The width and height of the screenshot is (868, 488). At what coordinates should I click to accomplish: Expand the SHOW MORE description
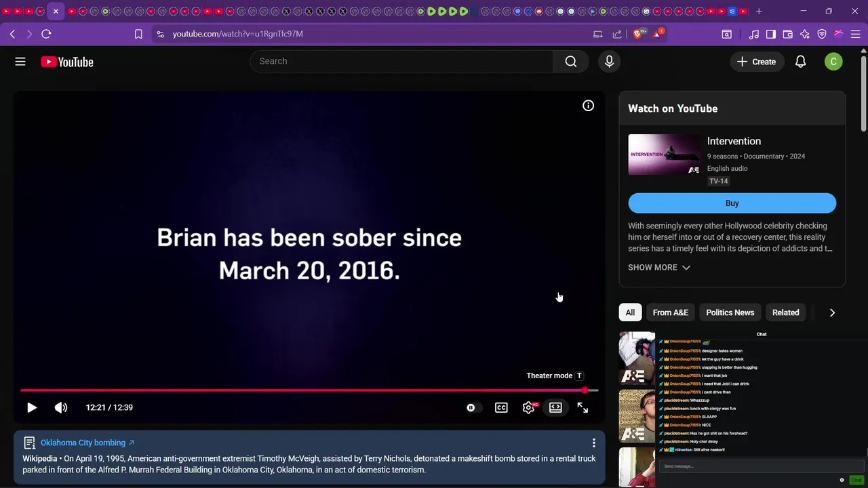658,267
